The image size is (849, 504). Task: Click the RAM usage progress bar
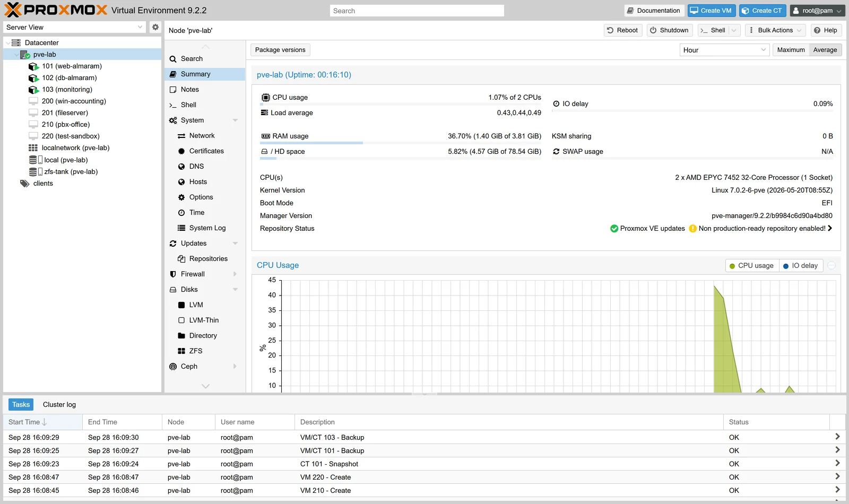[401, 143]
